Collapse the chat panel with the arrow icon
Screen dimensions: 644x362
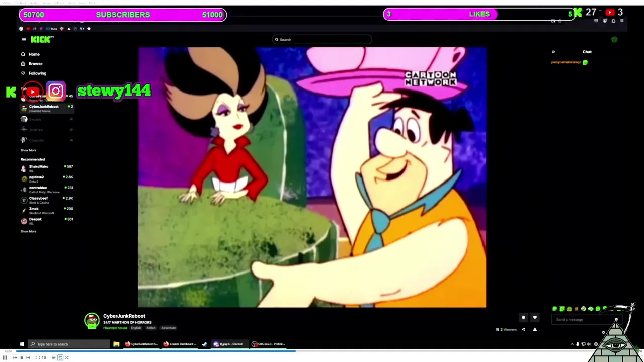point(553,52)
